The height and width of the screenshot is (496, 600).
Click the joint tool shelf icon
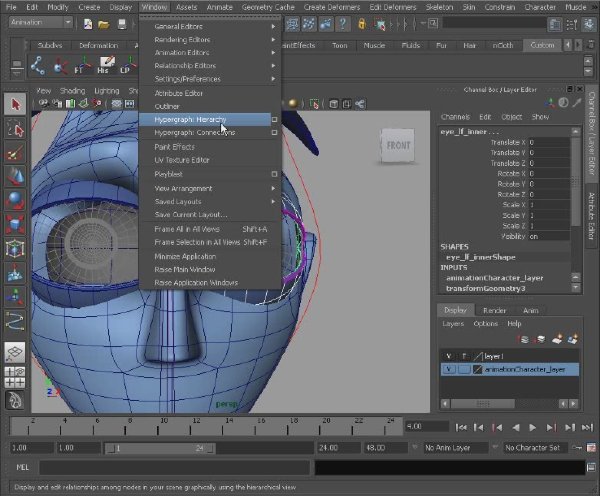coord(38,65)
